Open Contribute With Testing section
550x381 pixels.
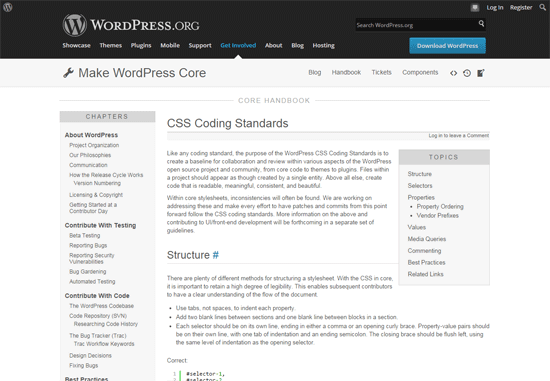[x=100, y=225]
